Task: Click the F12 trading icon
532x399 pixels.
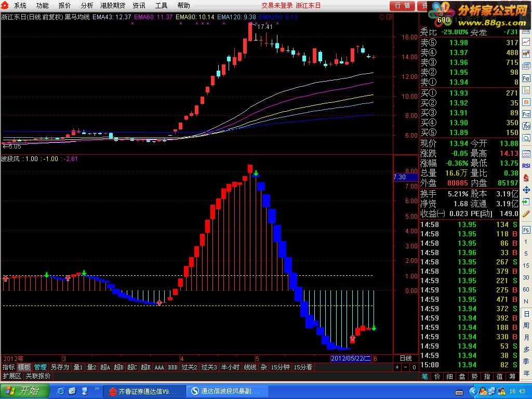Action: tap(526, 114)
